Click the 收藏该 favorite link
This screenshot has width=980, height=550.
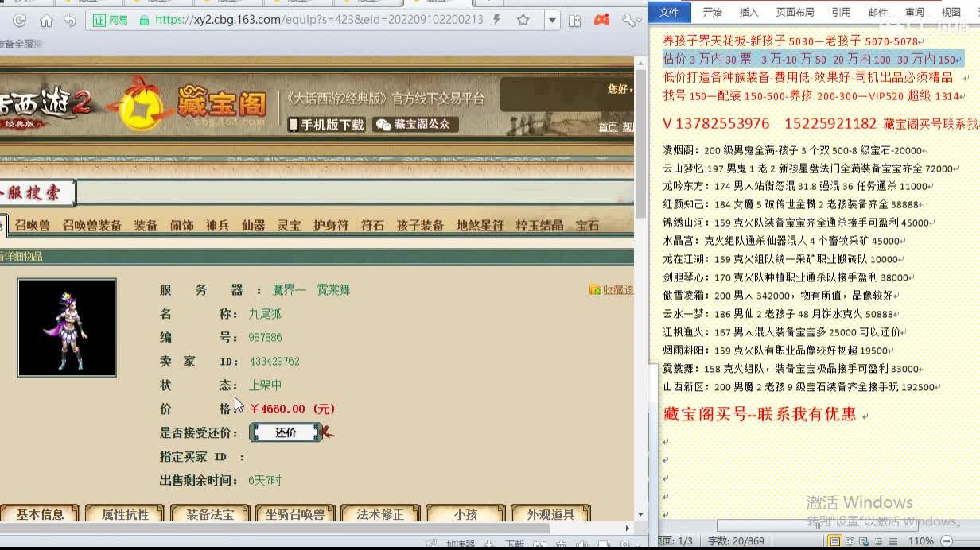pyautogui.click(x=611, y=290)
